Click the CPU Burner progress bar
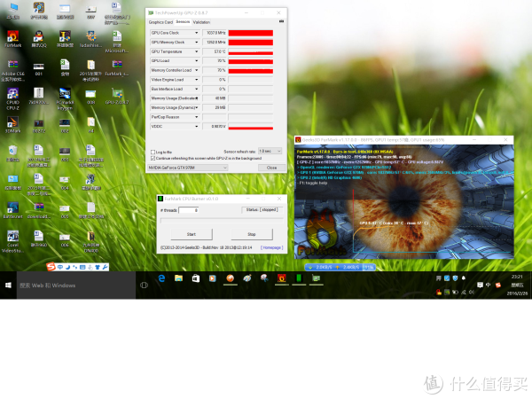The image size is (532, 399). pos(222,220)
